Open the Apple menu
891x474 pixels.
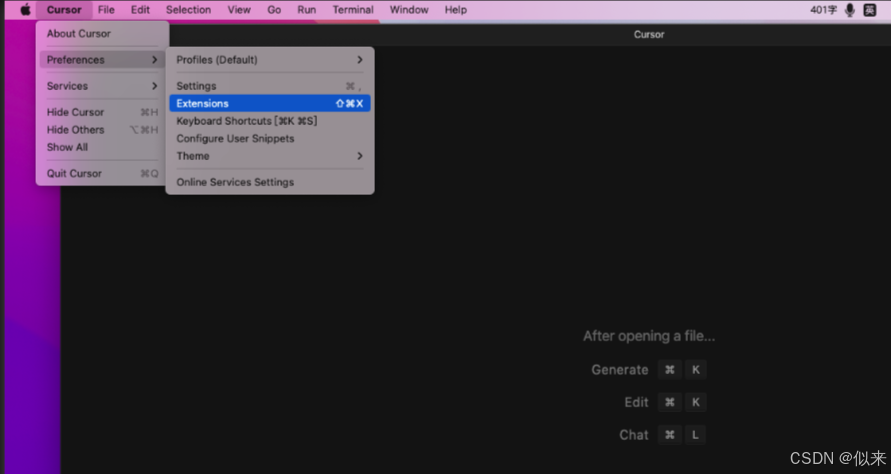26,10
